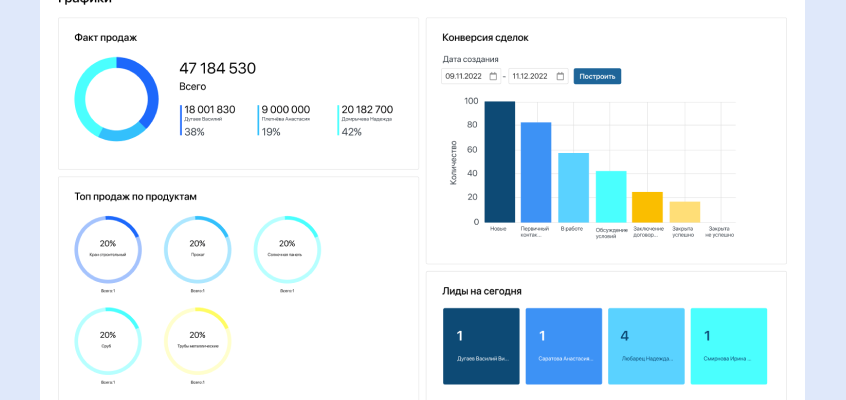Click the Солнечная панель donut chart

(x=287, y=249)
